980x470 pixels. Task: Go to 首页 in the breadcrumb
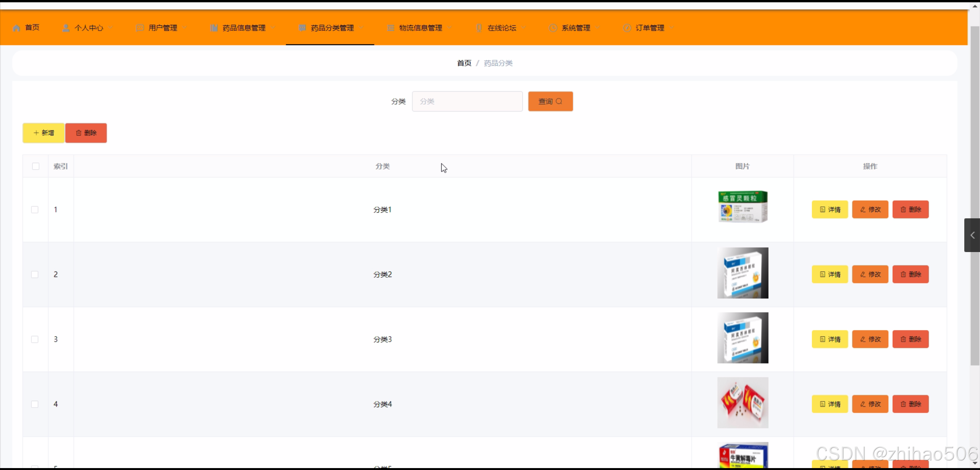[464, 63]
